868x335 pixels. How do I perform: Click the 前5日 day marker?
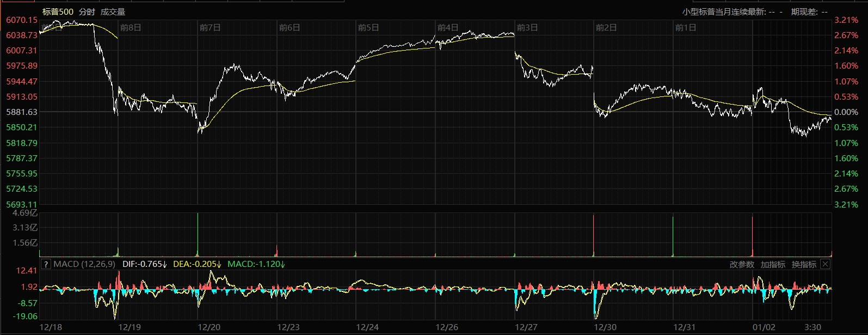[368, 27]
